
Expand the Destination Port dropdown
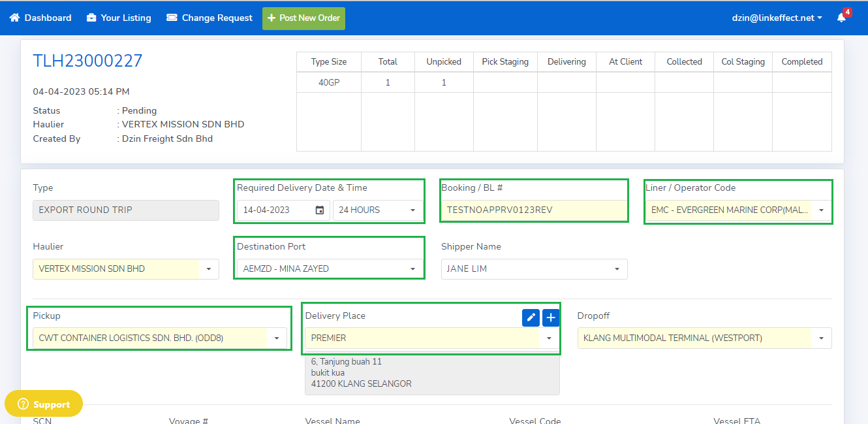(x=412, y=269)
